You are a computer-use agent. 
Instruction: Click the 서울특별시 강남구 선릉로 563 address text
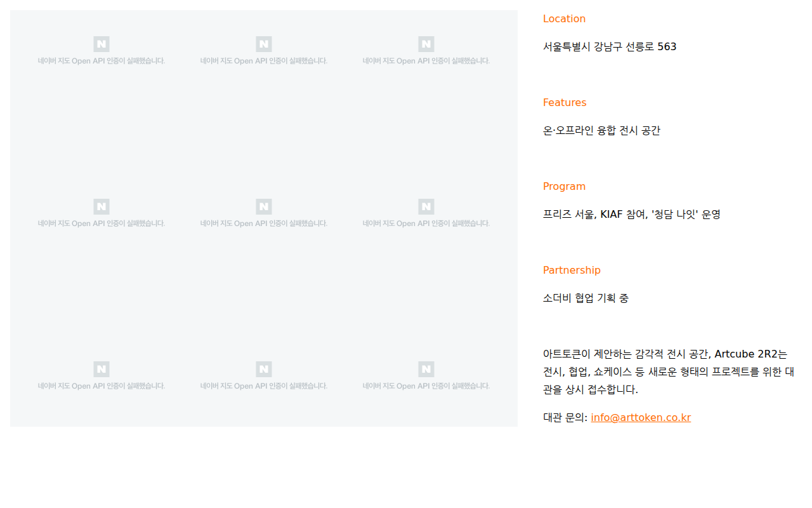pyautogui.click(x=610, y=46)
